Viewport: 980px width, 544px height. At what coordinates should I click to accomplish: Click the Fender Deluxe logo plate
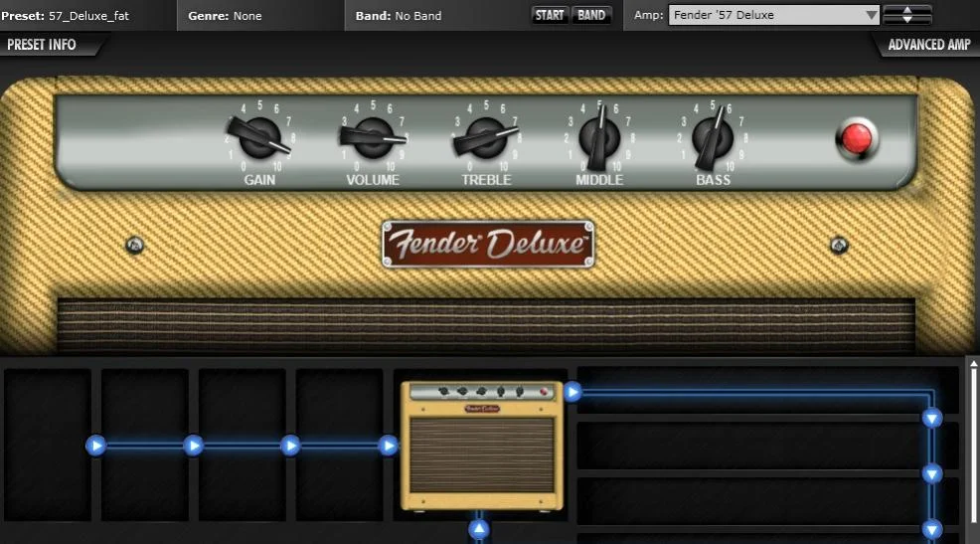point(487,244)
